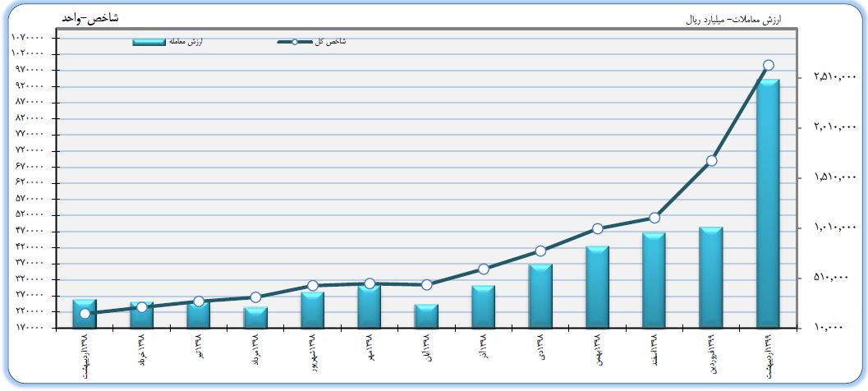The image size is (868, 391).
Task: Click the Dey 1398 bar
Action: coord(540,297)
